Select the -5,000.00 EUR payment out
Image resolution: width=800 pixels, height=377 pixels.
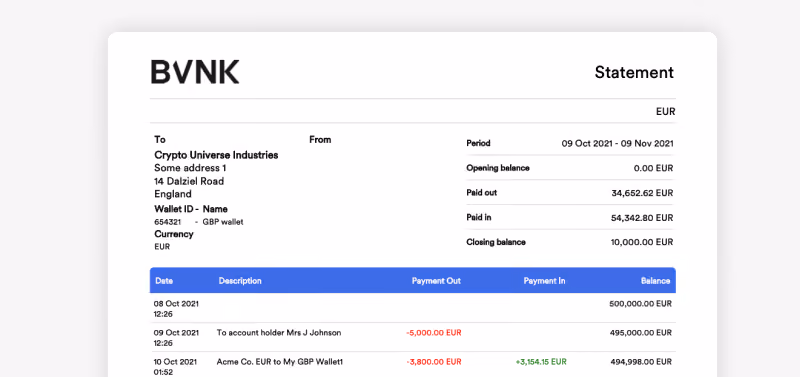434,333
